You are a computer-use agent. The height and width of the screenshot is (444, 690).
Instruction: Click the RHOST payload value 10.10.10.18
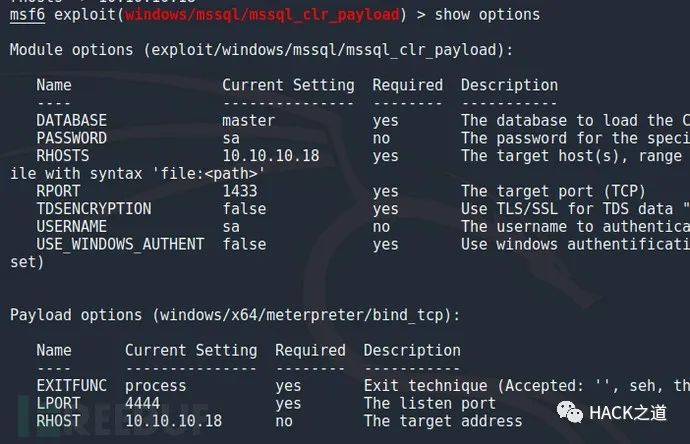click(x=173, y=421)
